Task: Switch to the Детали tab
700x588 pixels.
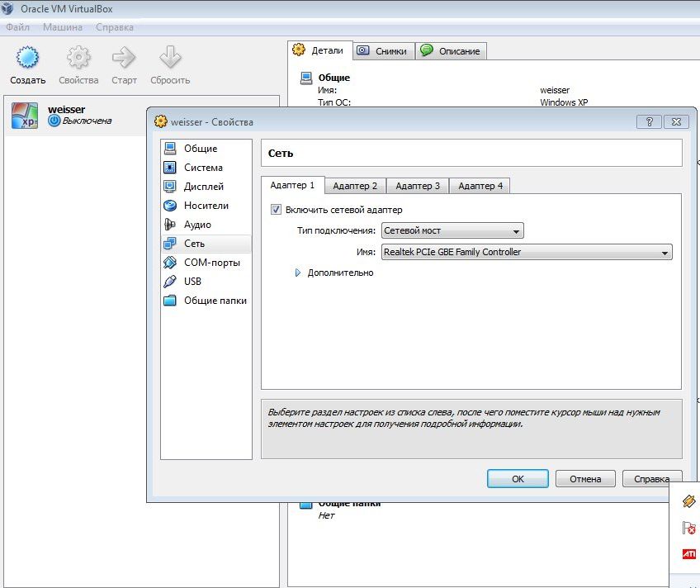Action: coord(320,50)
